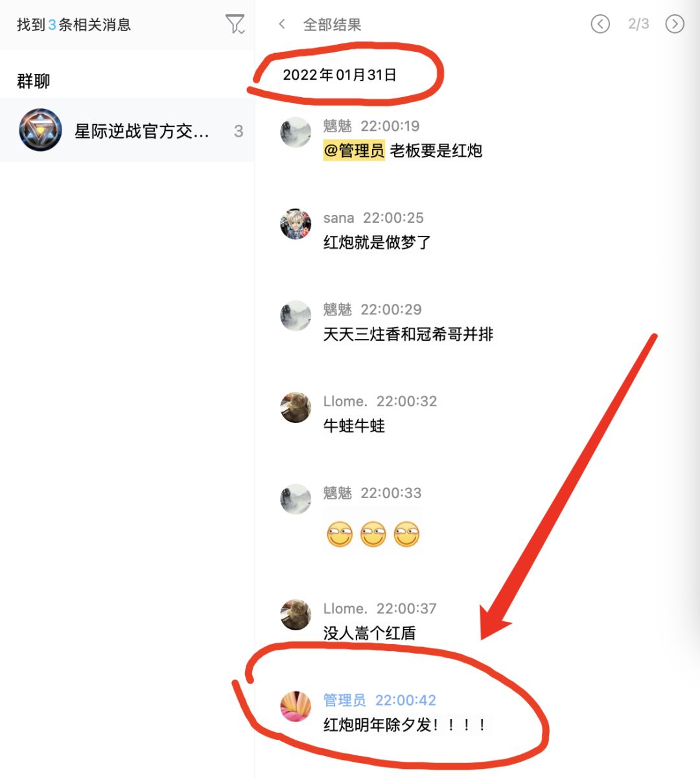The height and width of the screenshot is (778, 700).
Task: Click the 管理员 sender name in blue
Action: click(x=344, y=700)
